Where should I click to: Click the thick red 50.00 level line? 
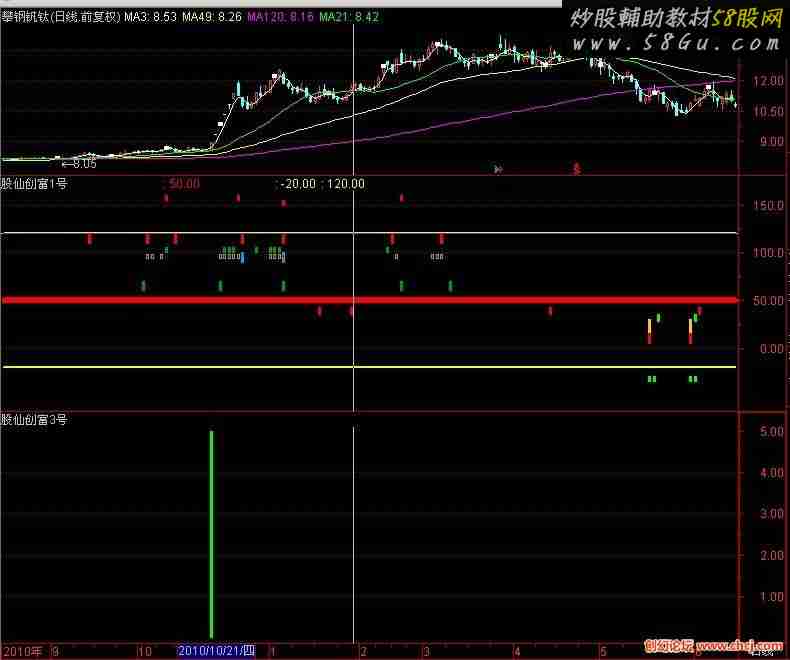[369, 300]
